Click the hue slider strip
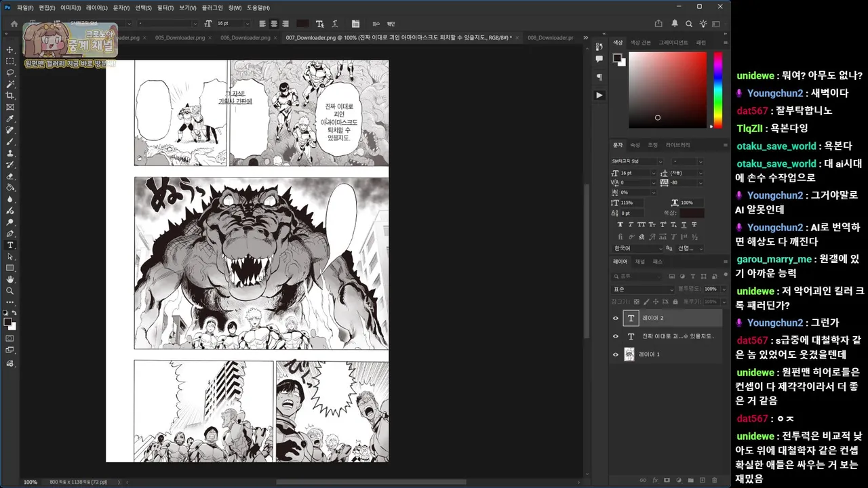 717,90
